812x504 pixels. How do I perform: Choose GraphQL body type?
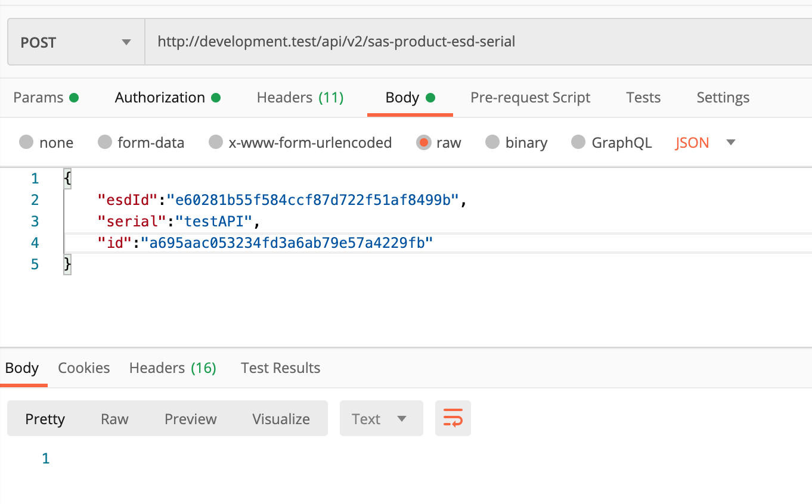point(578,142)
